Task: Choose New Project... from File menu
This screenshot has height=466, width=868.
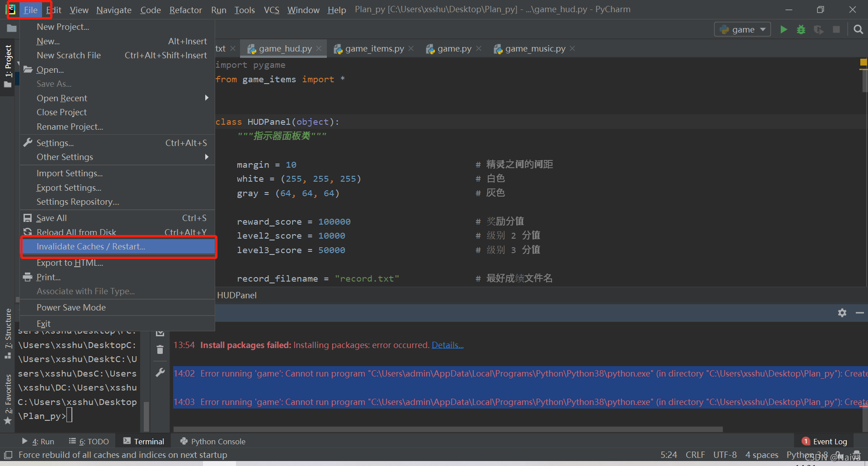Action: click(118, 27)
